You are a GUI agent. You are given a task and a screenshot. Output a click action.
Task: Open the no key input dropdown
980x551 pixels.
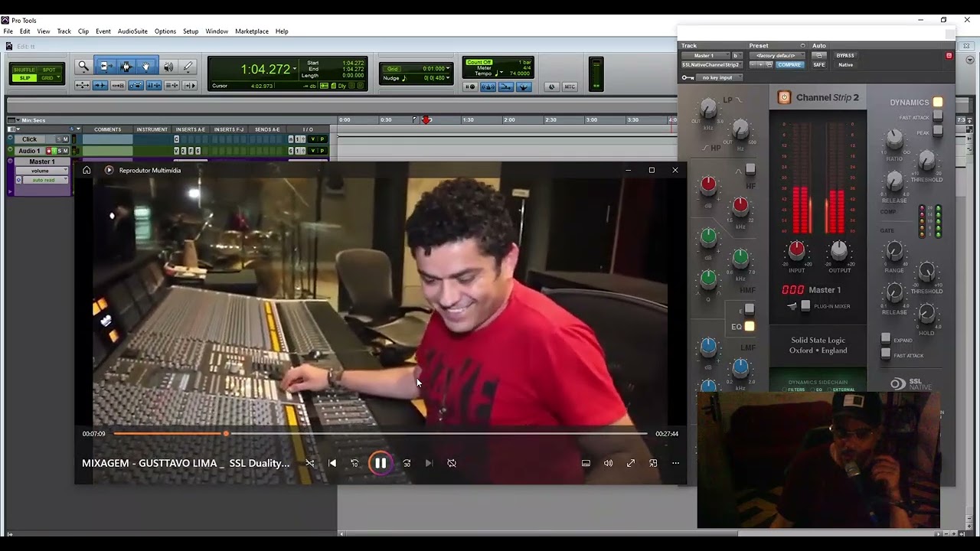point(720,77)
